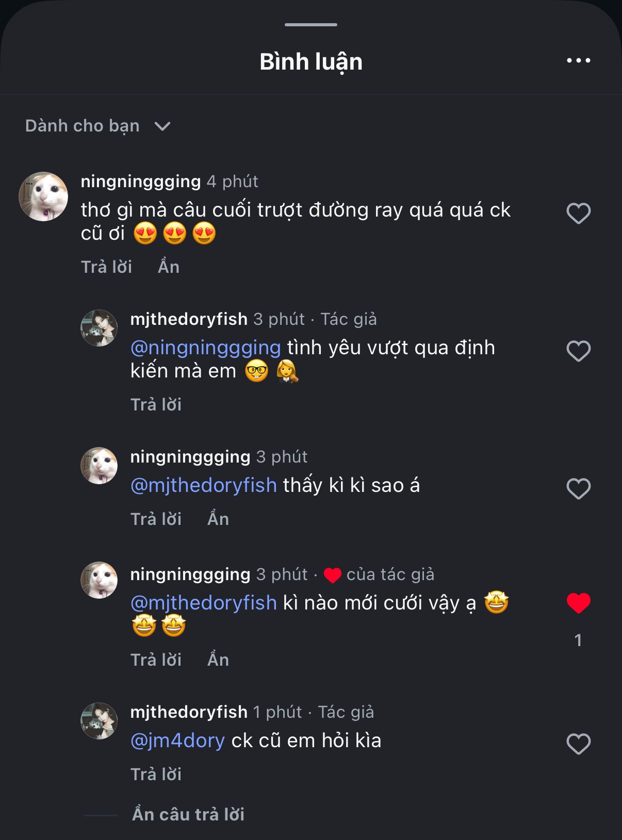Open the three-dot more options menu
The height and width of the screenshot is (840, 622).
pos(578,61)
